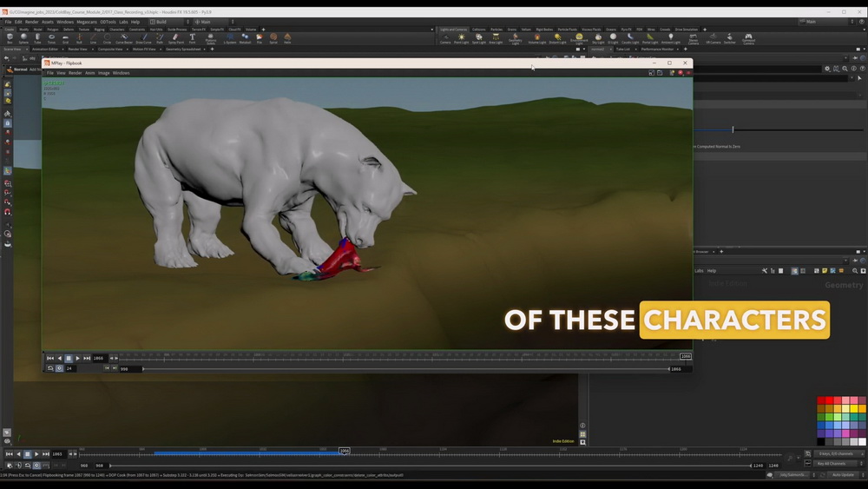Pick the white swatch in color palette
This screenshot has height=489, width=868.
863,442
